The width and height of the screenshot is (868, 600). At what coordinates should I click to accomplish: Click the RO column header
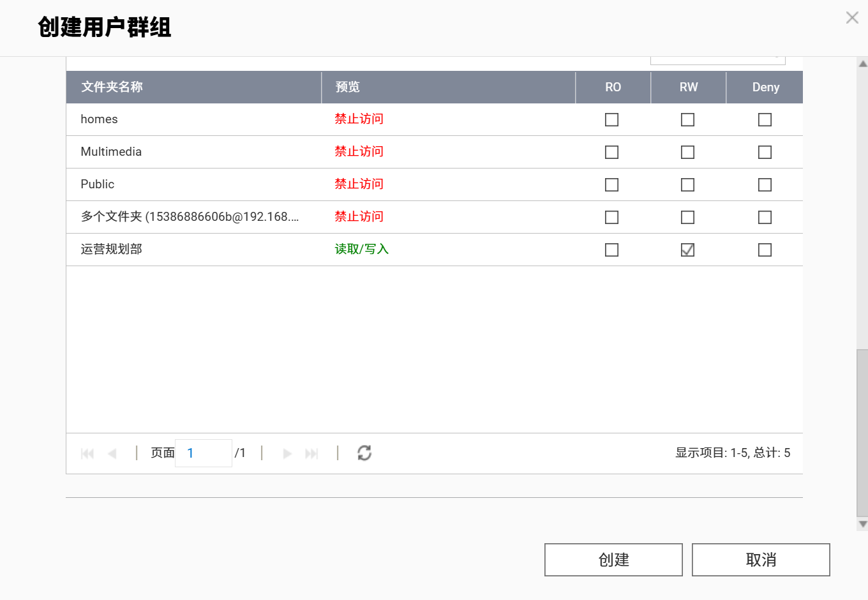pyautogui.click(x=613, y=87)
